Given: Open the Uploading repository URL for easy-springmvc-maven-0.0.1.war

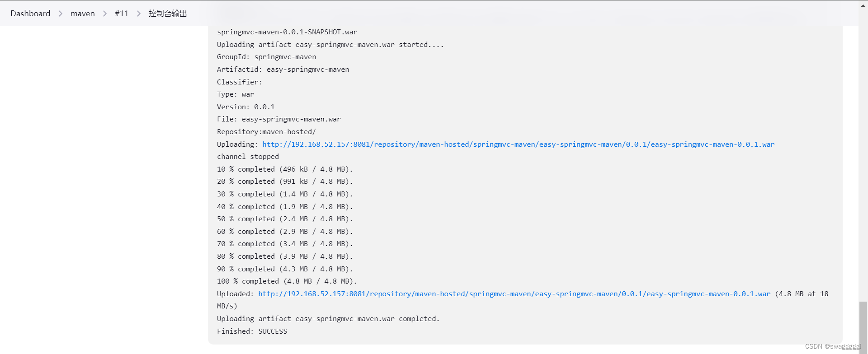Looking at the screenshot, I should 518,144.
